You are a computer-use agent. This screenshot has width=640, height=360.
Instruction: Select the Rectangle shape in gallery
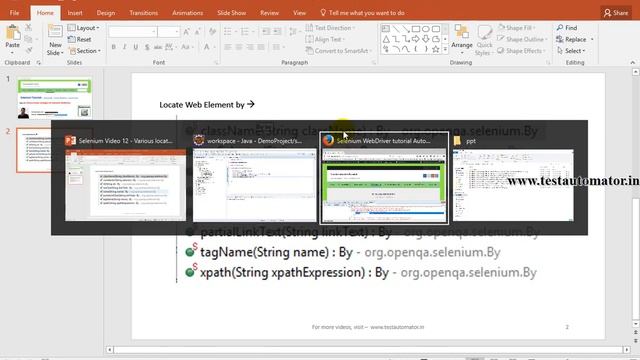[416, 29]
